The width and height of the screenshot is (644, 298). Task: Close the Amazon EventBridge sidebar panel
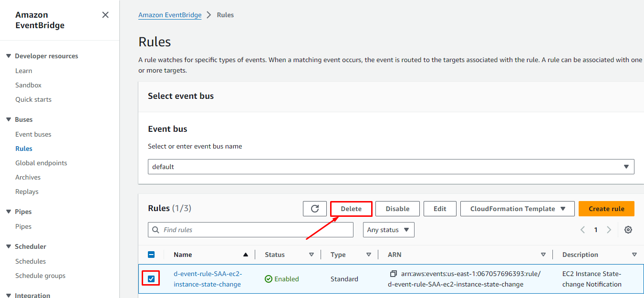(105, 15)
